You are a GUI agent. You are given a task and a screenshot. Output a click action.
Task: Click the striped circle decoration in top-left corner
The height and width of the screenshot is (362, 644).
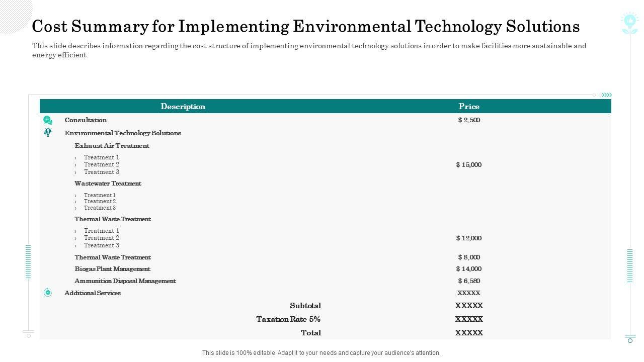tap(15, 15)
